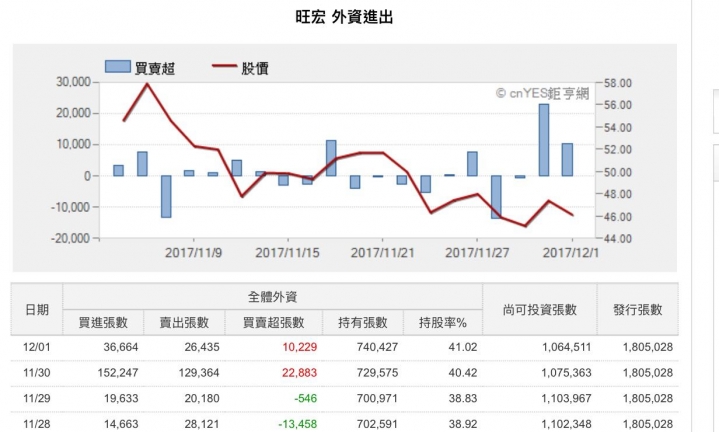Click the 12/1 bar in the chart
720x432 pixels.
click(x=568, y=160)
